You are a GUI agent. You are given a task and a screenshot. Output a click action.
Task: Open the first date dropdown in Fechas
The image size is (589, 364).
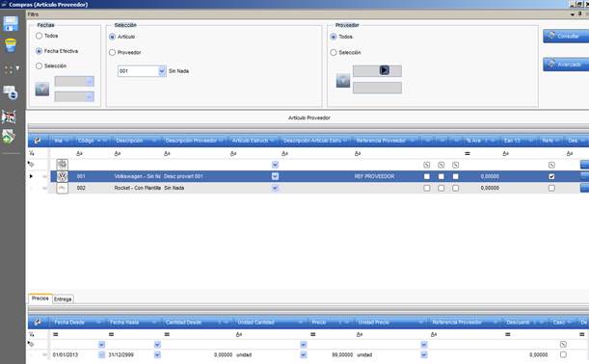pyautogui.click(x=90, y=82)
